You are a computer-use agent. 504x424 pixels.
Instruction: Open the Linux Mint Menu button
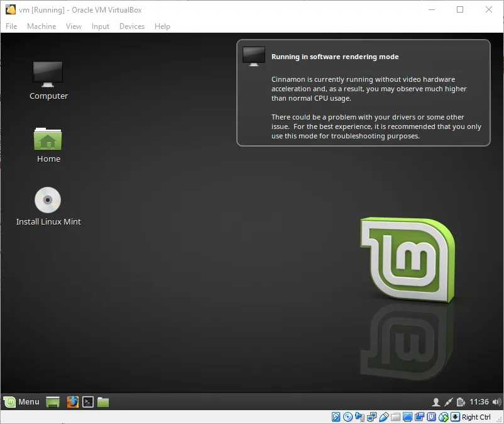[22, 402]
